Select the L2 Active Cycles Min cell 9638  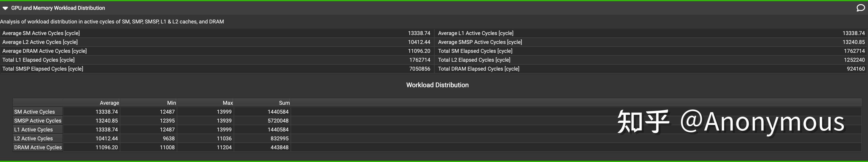point(168,138)
